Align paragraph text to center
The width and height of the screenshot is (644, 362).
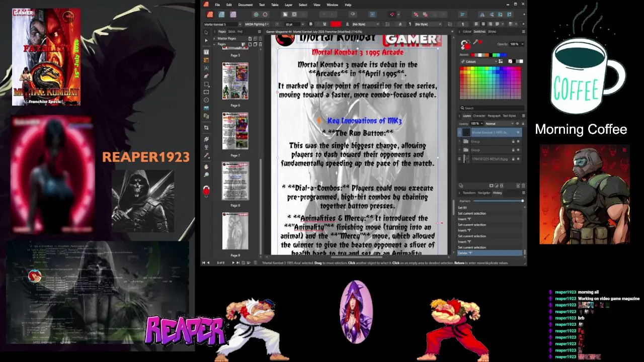[x=483, y=24]
